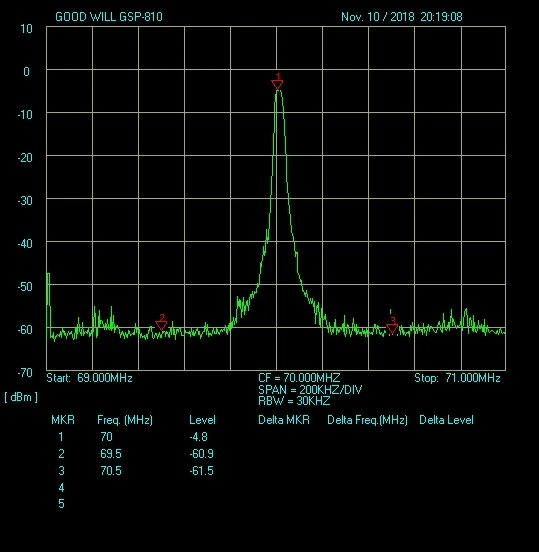Image resolution: width=539 pixels, height=552 pixels.
Task: Click the Delta Level column header
Action: (446, 420)
